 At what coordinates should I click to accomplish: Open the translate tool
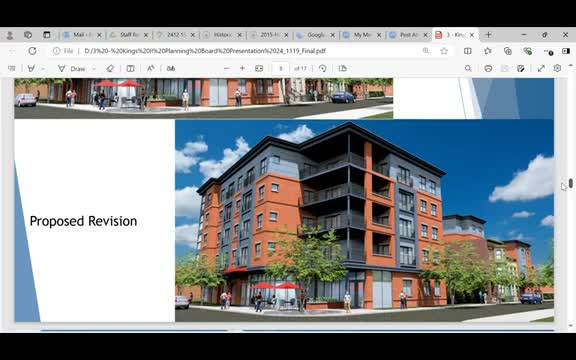(x=171, y=68)
